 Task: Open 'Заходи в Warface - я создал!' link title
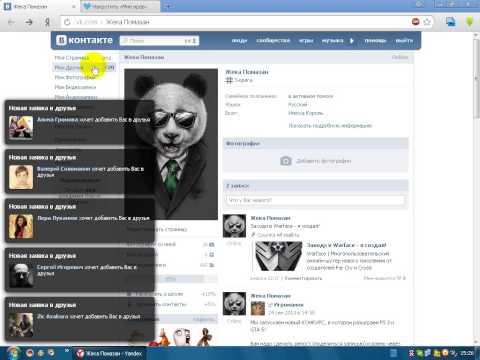[346, 245]
